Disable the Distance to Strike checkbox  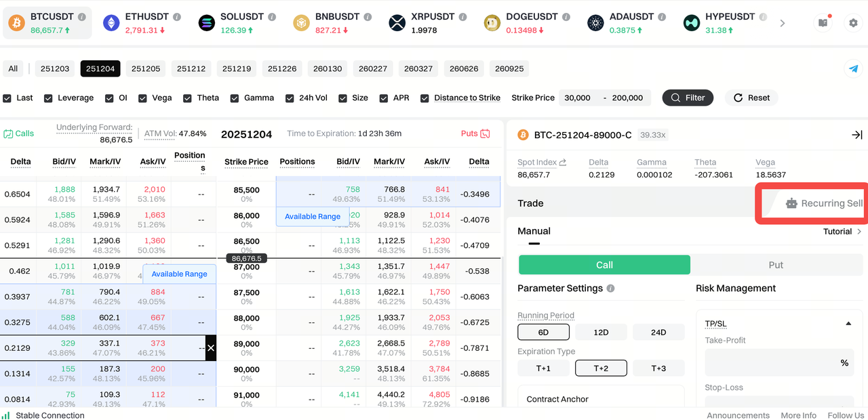point(425,98)
